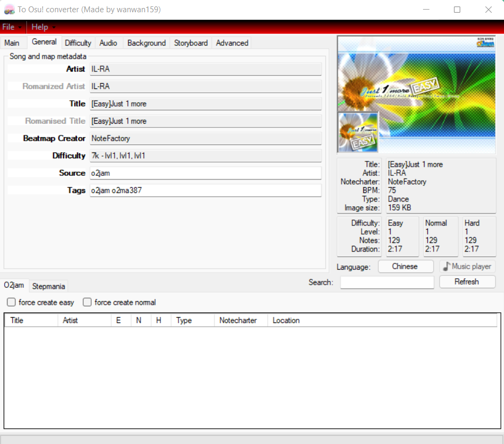Viewport: 504px width, 444px height.
Task: Click the Refresh button
Action: (x=467, y=282)
